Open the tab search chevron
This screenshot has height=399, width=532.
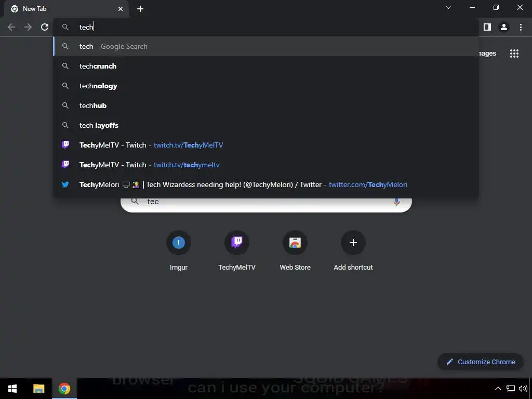coord(448,7)
